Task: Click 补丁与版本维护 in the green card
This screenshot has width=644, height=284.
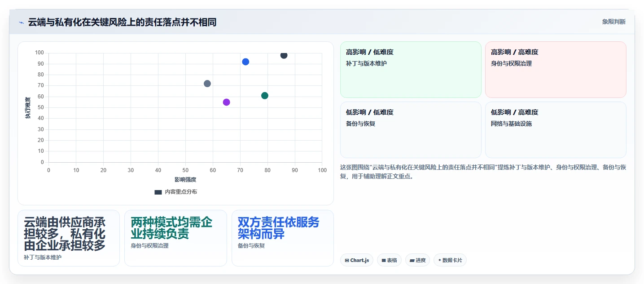Action: 366,63
